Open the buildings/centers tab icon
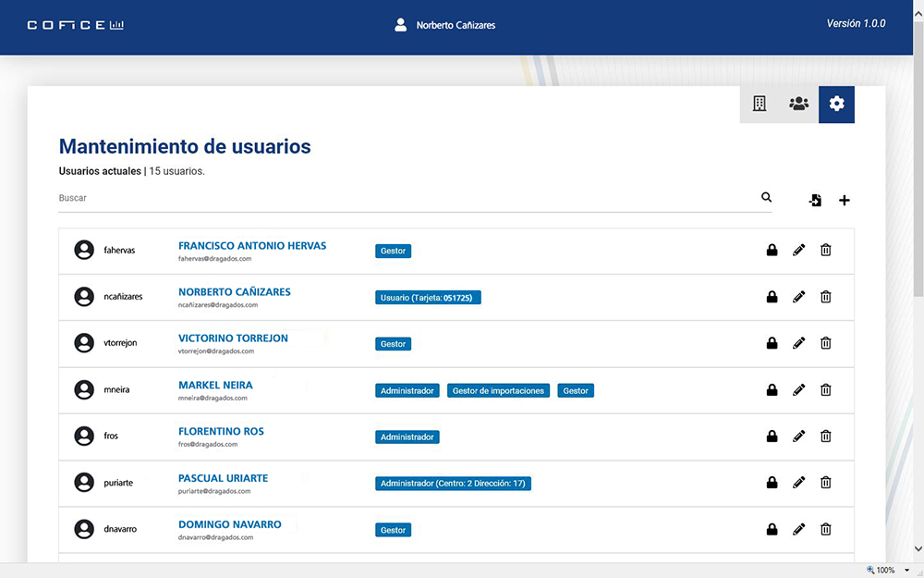 tap(760, 104)
